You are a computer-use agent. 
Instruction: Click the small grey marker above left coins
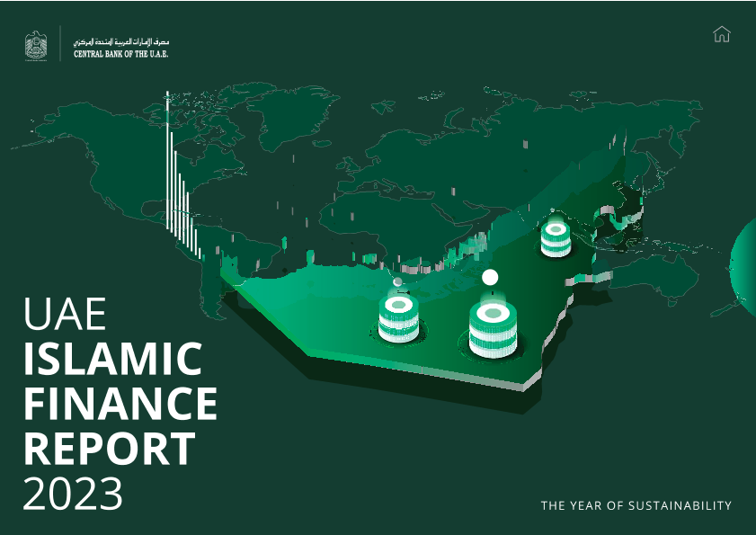397,282
